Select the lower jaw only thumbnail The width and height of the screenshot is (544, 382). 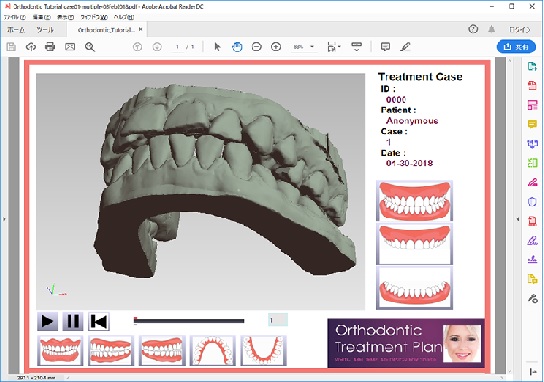pyautogui.click(x=415, y=288)
